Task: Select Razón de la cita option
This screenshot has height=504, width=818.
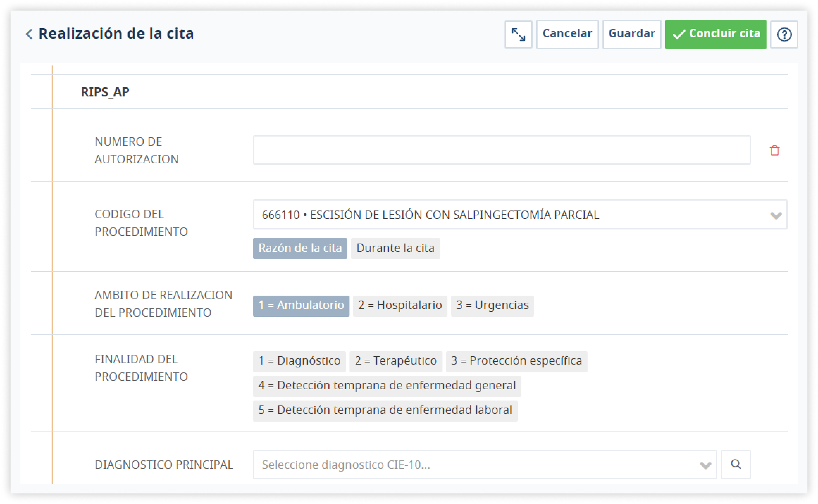Action: coord(300,248)
